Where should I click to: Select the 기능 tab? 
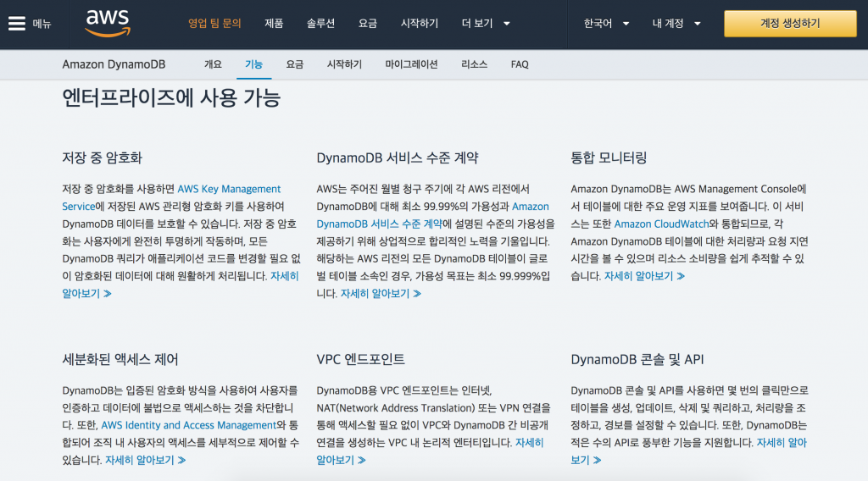(253, 64)
